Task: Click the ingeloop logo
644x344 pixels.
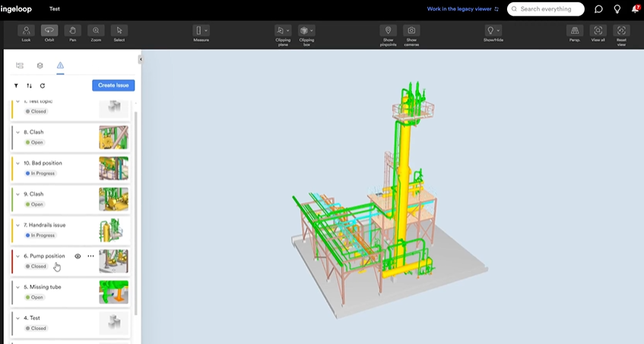Action: click(x=16, y=9)
